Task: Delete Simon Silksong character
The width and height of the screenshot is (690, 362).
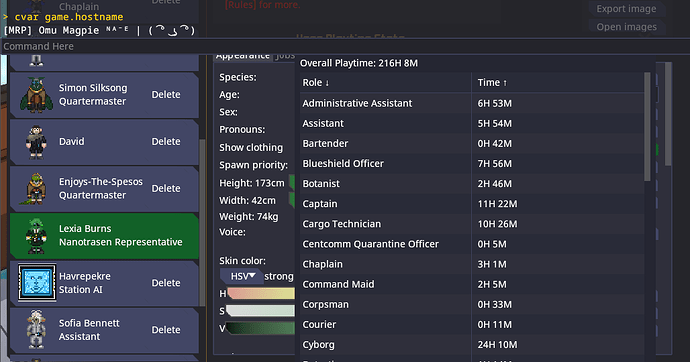Action: (x=166, y=95)
